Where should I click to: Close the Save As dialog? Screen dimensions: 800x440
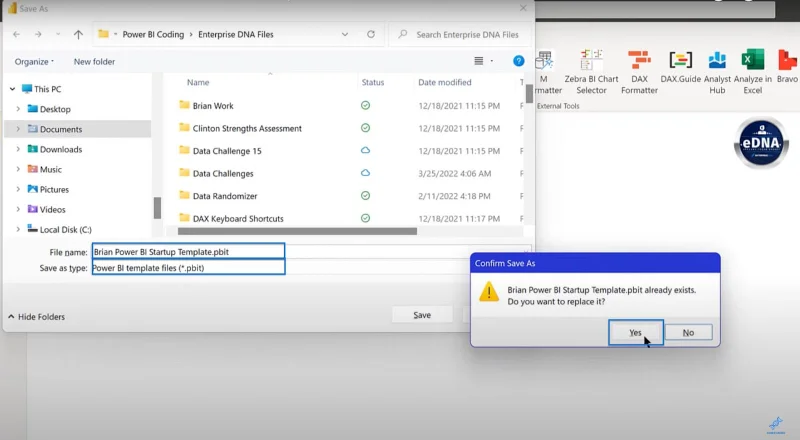pyautogui.click(x=523, y=8)
